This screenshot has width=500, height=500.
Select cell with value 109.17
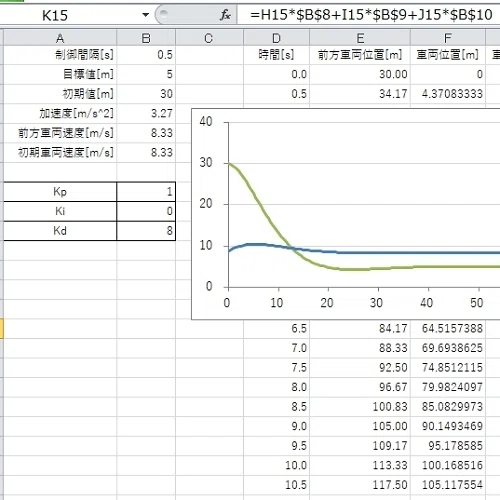click(x=360, y=446)
